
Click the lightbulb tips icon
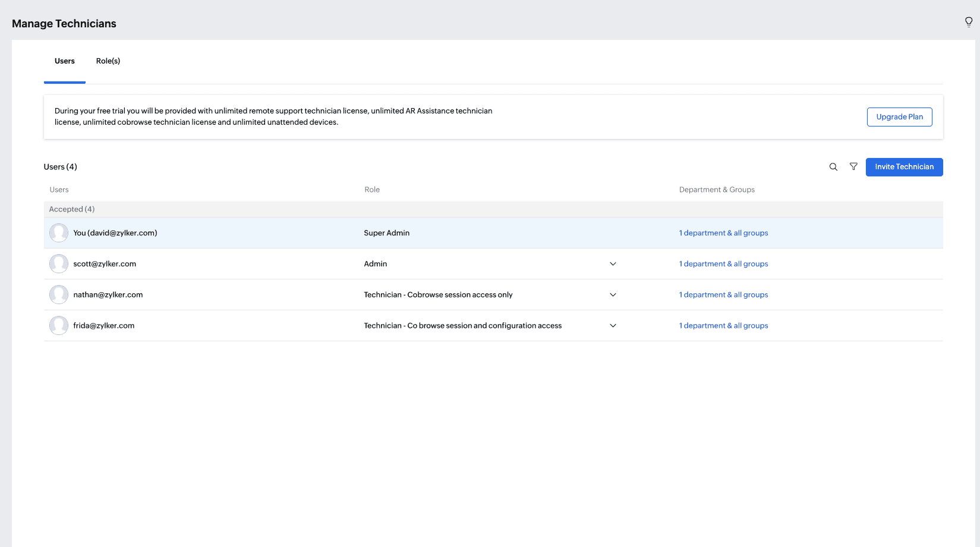(968, 23)
